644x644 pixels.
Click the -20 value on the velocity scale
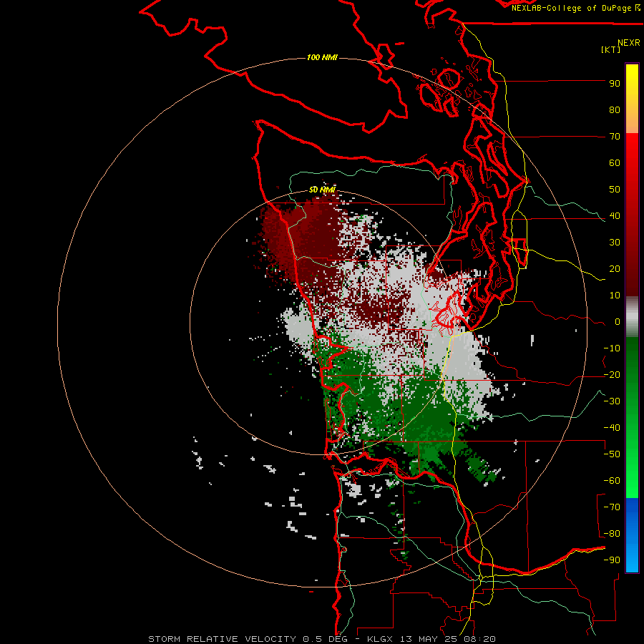(x=612, y=375)
